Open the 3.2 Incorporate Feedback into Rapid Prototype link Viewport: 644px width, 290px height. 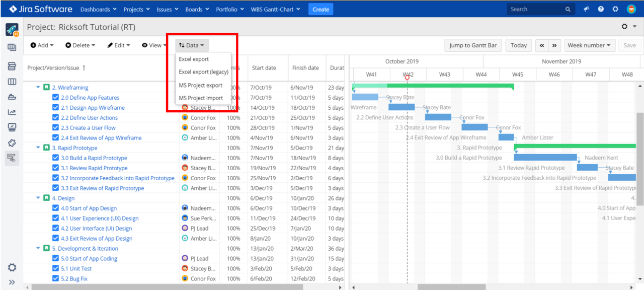pyautogui.click(x=118, y=178)
